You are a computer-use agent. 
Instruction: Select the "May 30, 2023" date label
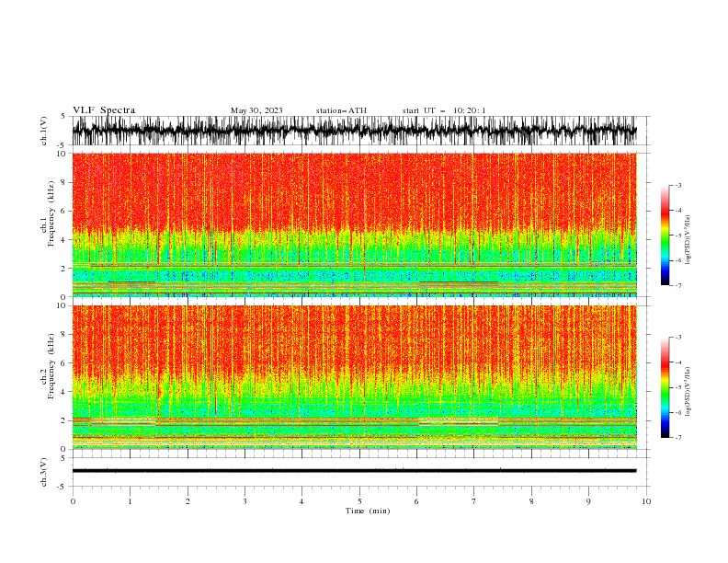coord(256,110)
